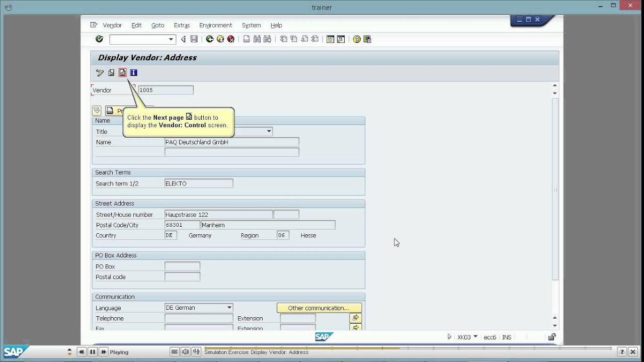The image size is (644, 362).
Task: Click the Search term field ELEKTO
Action: (199, 184)
